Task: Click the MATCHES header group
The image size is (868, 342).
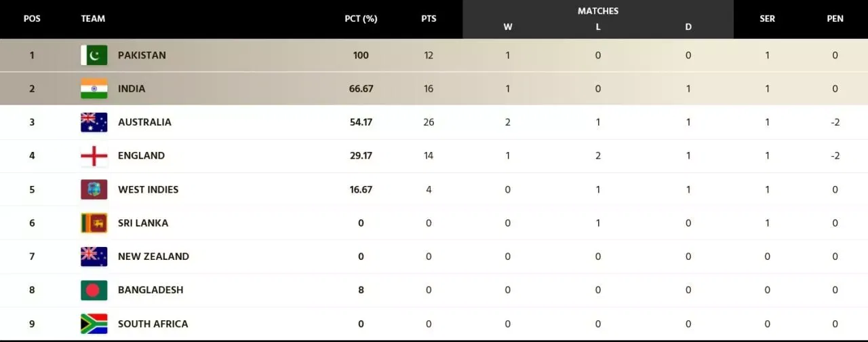Action: pos(597,11)
